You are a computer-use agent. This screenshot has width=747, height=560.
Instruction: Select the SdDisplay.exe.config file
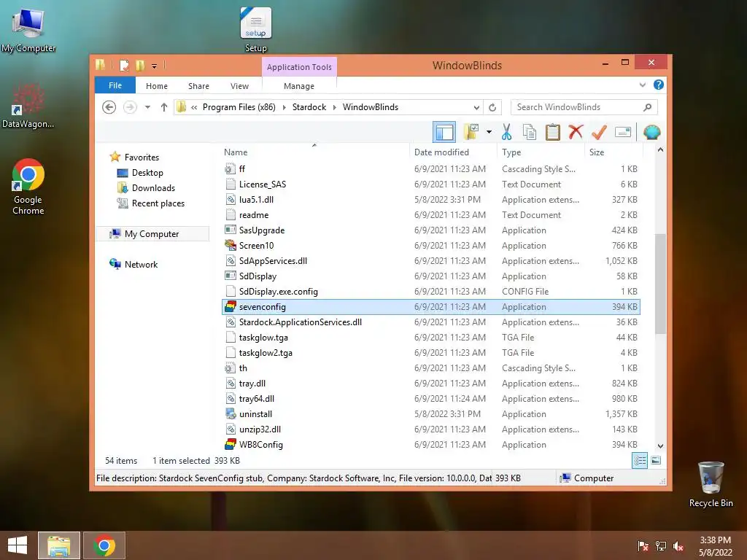(x=431, y=292)
